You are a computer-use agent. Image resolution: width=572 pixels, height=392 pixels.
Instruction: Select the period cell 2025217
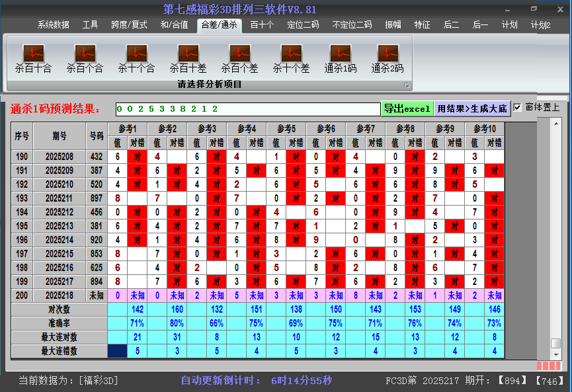point(60,282)
